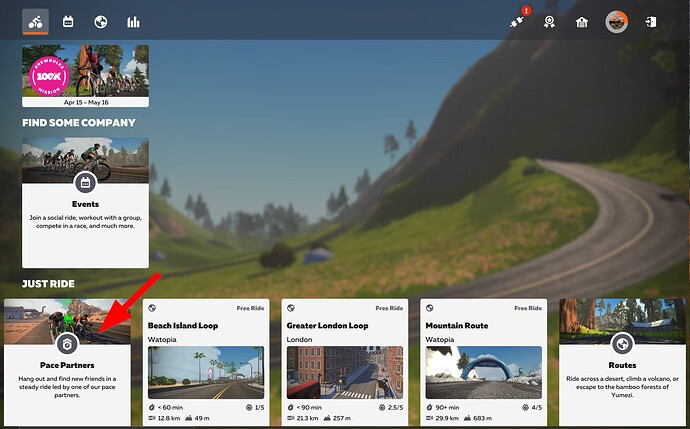690x429 pixels.
Task: Open the Home ride tab icon
Action: pos(35,22)
